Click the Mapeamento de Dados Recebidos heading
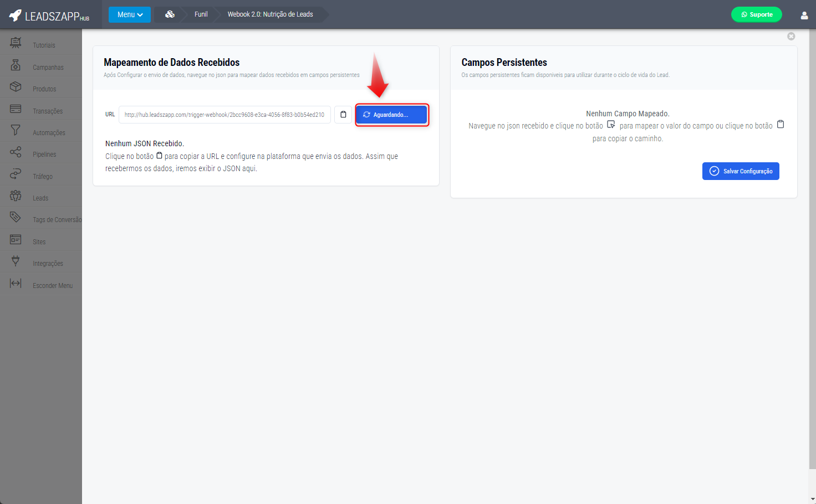Viewport: 816px width, 504px height. (x=172, y=63)
